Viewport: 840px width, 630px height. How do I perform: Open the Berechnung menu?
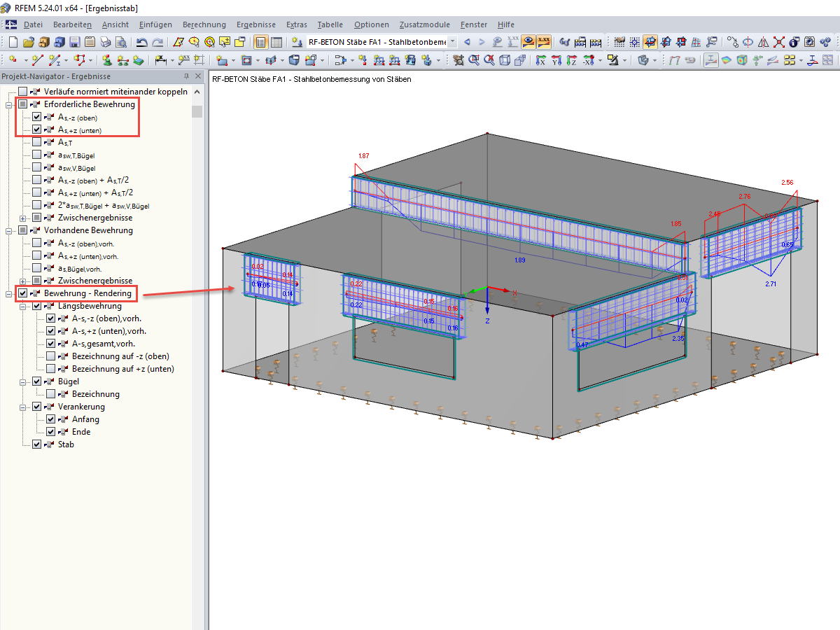tap(204, 24)
